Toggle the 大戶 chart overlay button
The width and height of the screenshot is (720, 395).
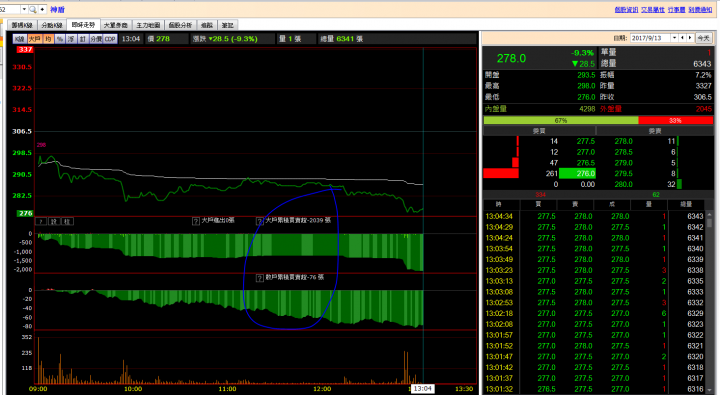click(x=35, y=39)
